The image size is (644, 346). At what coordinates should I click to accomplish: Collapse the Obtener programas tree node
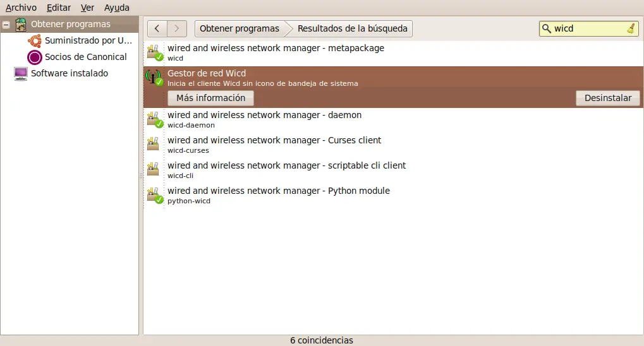coord(6,25)
